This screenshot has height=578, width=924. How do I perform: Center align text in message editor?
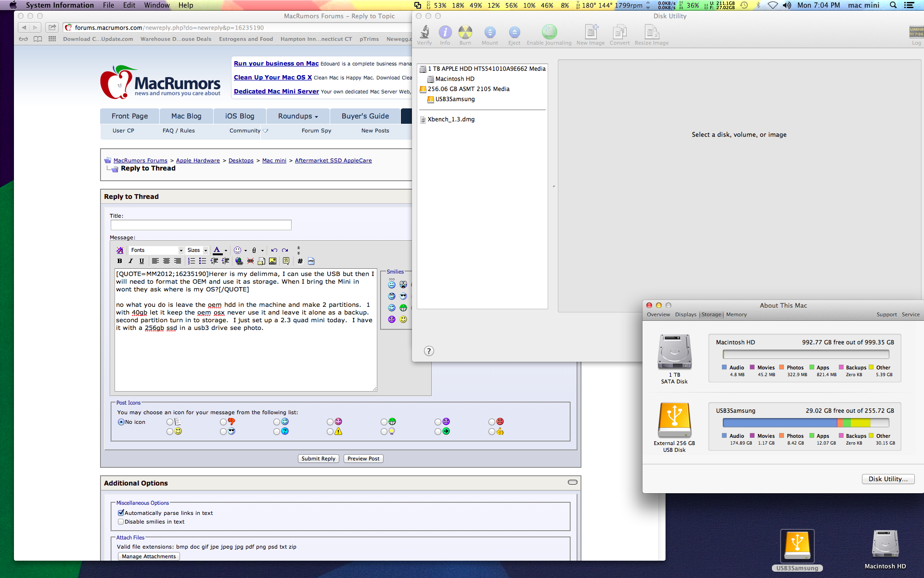(x=167, y=261)
